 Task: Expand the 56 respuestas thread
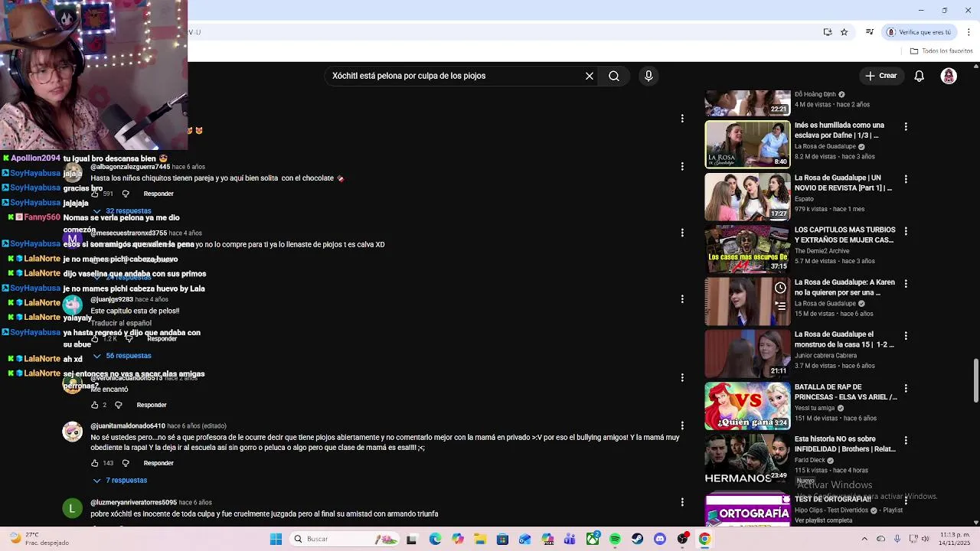(x=122, y=356)
